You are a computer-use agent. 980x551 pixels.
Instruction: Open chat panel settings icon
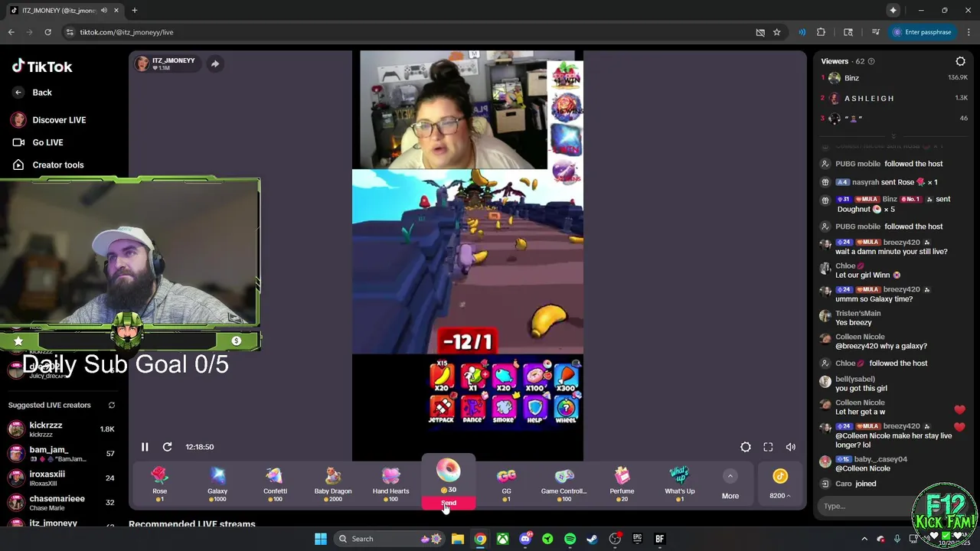click(960, 61)
